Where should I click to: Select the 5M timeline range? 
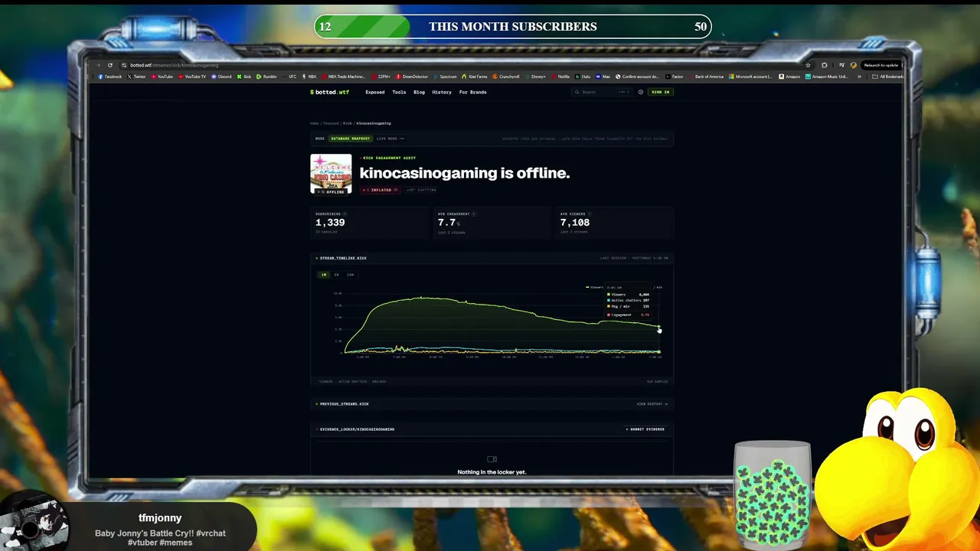[x=336, y=275]
